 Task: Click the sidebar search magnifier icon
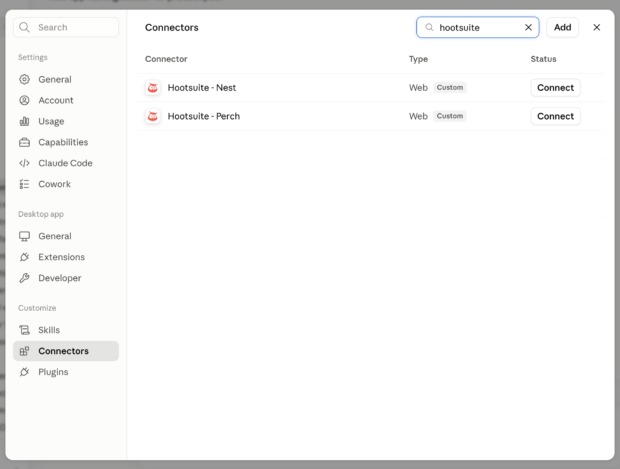coord(25,27)
